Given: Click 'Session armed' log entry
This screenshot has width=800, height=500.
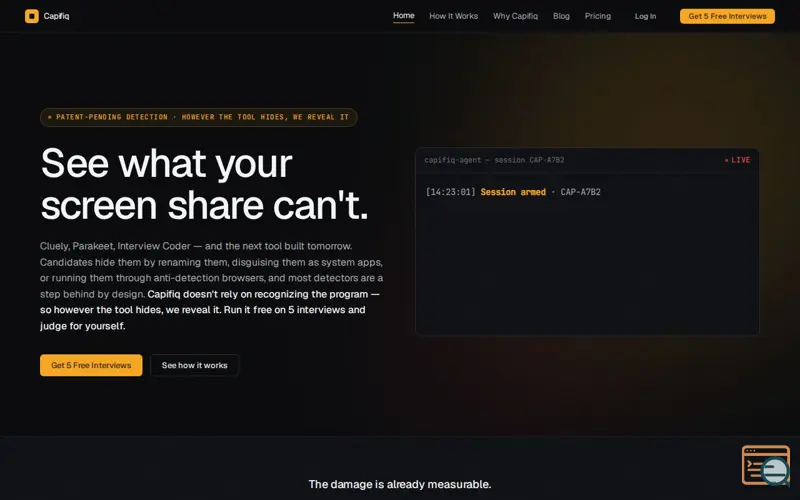Looking at the screenshot, I should pos(513,192).
